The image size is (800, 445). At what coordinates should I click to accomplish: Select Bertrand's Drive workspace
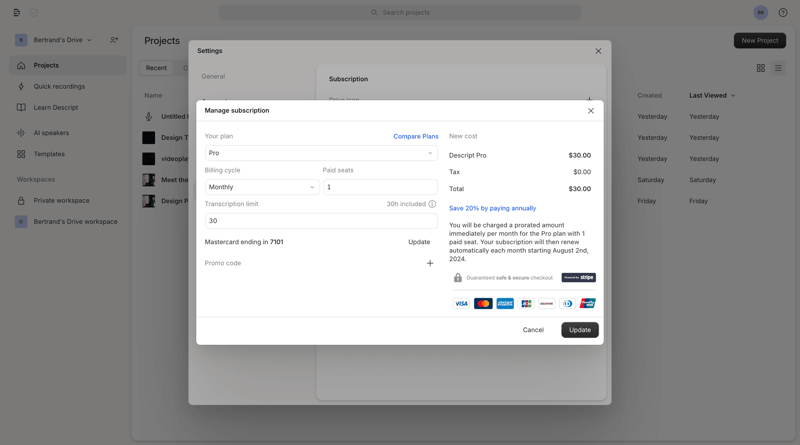[x=75, y=221]
